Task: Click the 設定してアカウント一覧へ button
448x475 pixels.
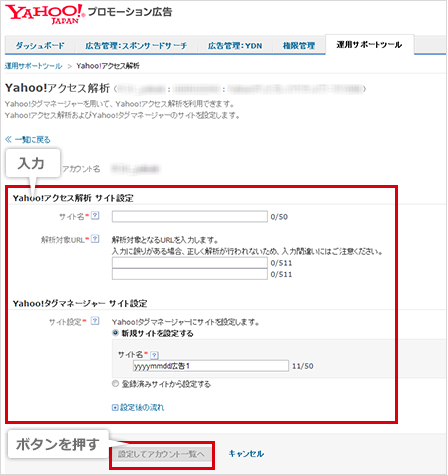Action: [161, 454]
